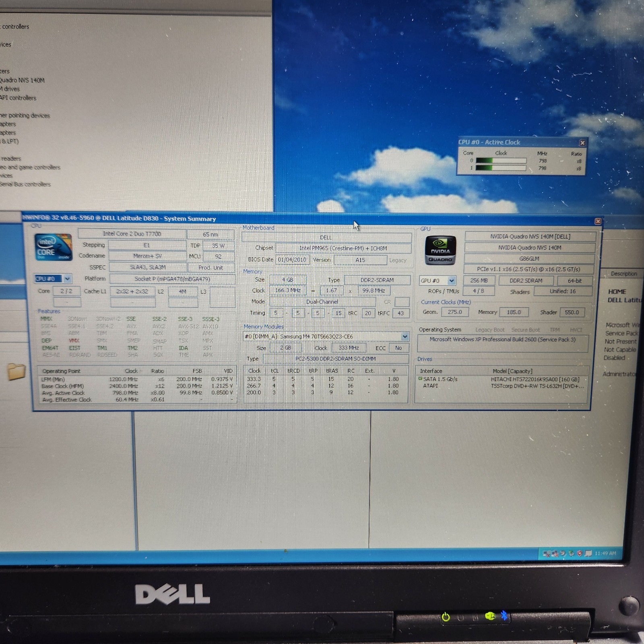Click the 'Avg. Effective Clock' row
Image resolution: width=644 pixels, height=644 pixels.
tap(137, 400)
